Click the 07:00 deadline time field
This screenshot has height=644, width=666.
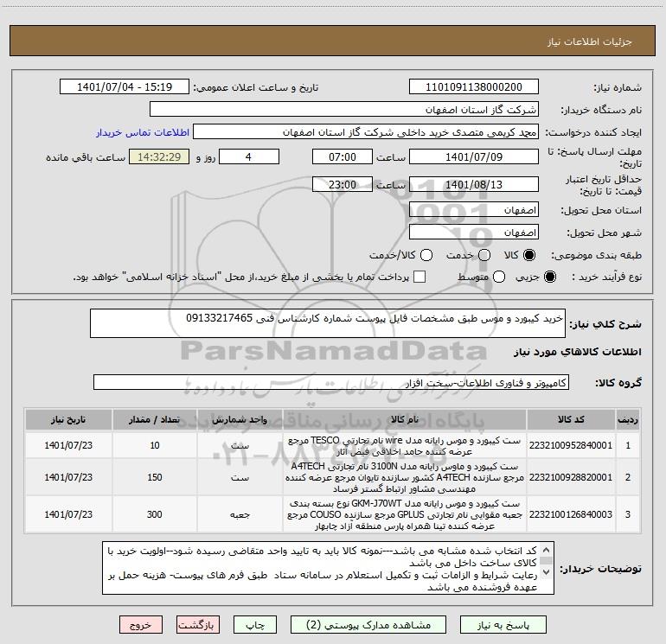tap(343, 156)
